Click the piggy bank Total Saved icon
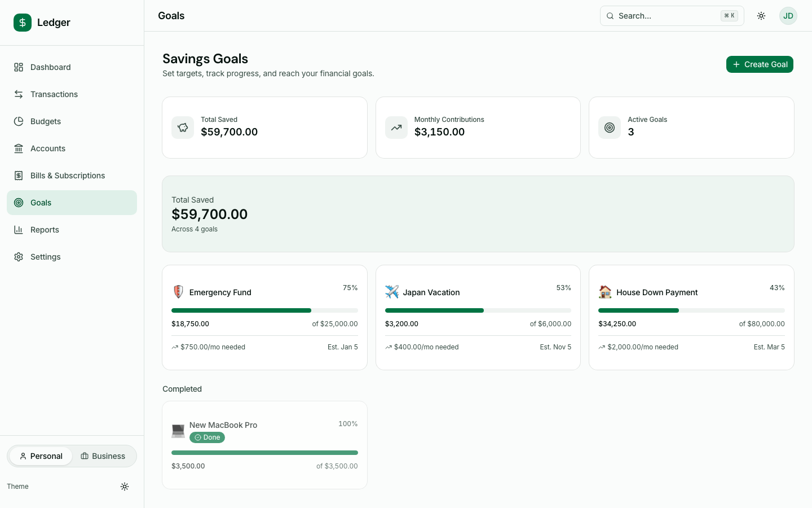This screenshot has height=508, width=812. pos(183,128)
